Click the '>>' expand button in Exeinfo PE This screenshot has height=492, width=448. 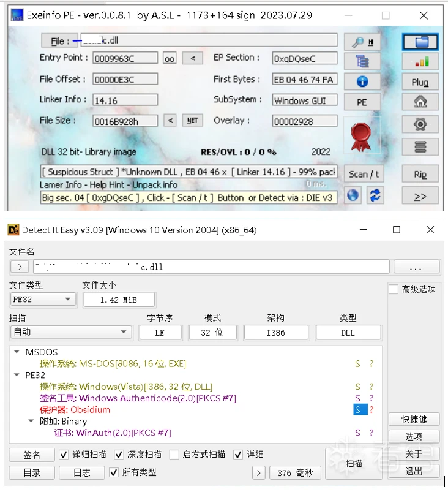point(420,197)
